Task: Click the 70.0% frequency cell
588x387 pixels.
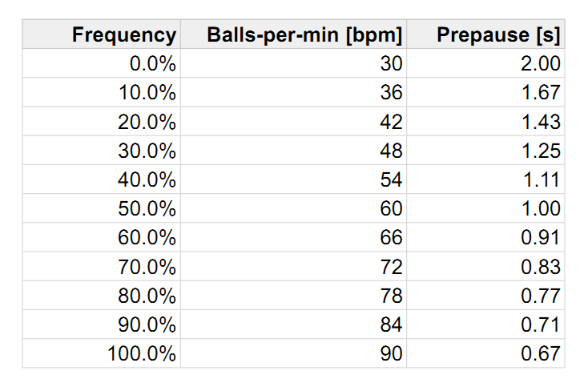Action: tap(102, 267)
